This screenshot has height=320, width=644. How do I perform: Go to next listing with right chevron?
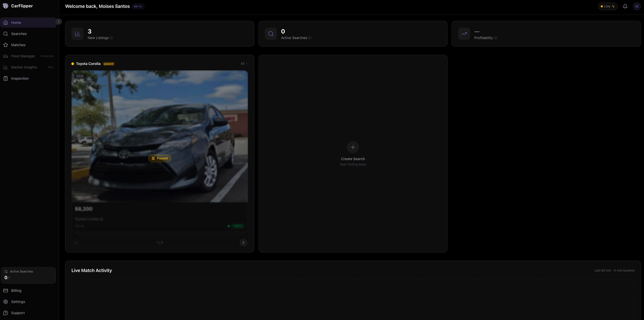click(x=243, y=243)
